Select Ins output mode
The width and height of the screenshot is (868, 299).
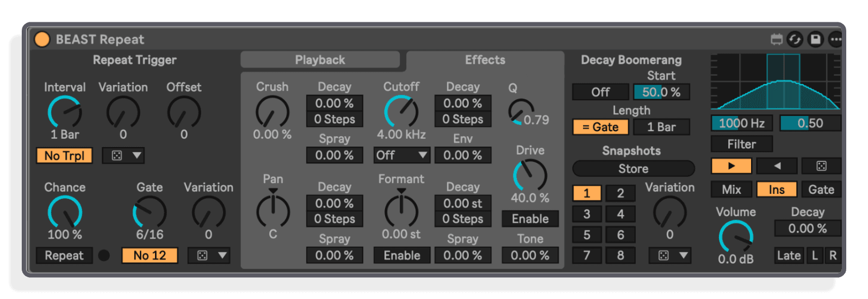[777, 190]
